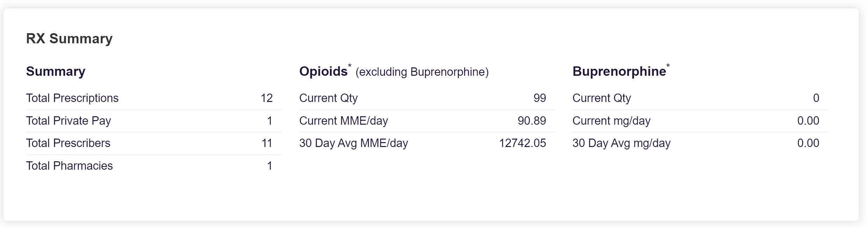
Task: Click the Buprenorphine Current mg/day label
Action: pyautogui.click(x=611, y=121)
